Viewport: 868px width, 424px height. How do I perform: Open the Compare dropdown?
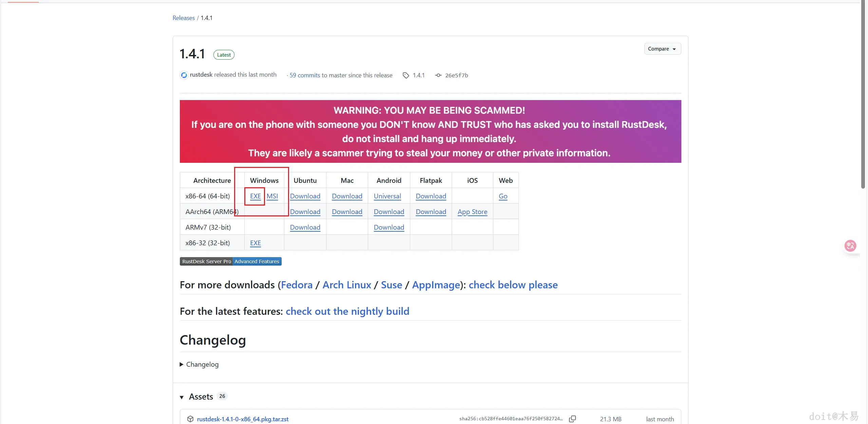[662, 49]
